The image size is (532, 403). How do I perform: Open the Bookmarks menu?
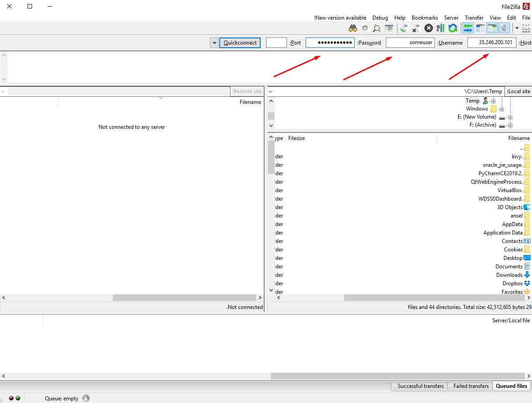tap(425, 18)
